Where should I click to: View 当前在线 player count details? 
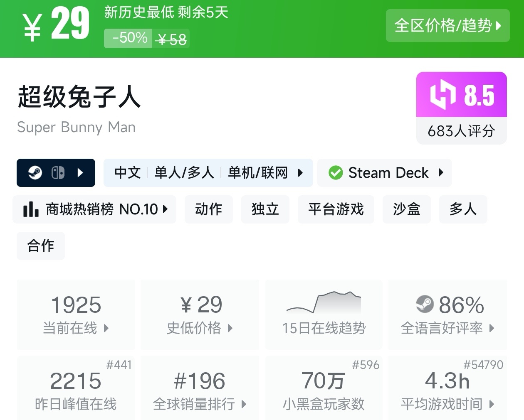[76, 314]
